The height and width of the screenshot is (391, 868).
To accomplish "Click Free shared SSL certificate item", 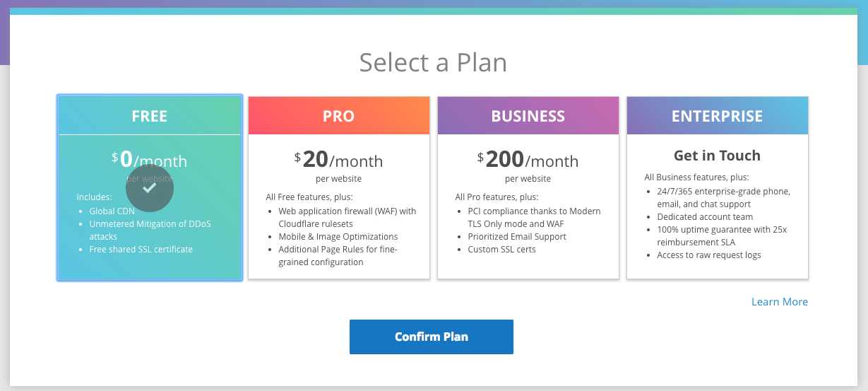I will coord(141,250).
